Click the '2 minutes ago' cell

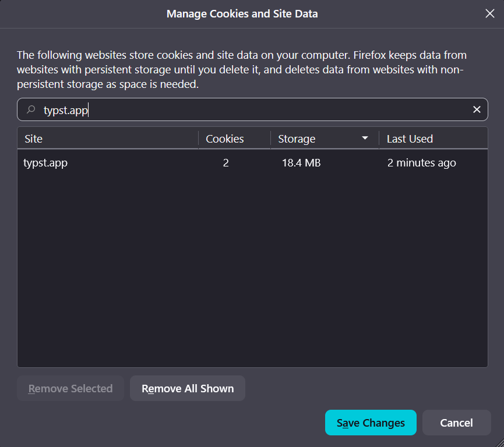[x=421, y=163]
